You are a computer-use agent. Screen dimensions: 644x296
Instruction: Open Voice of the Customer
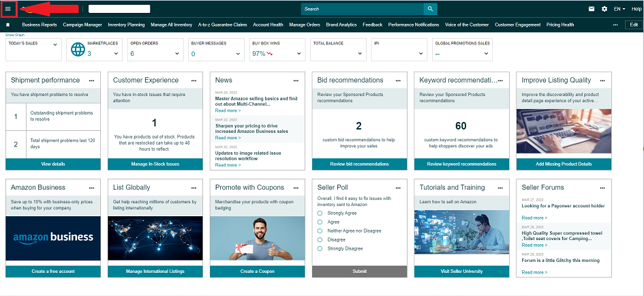[467, 25]
